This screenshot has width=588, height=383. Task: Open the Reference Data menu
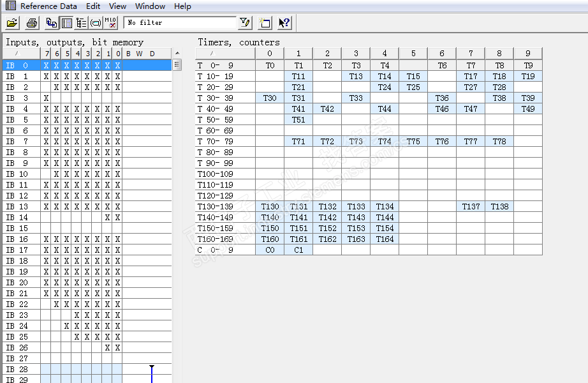pyautogui.click(x=48, y=6)
